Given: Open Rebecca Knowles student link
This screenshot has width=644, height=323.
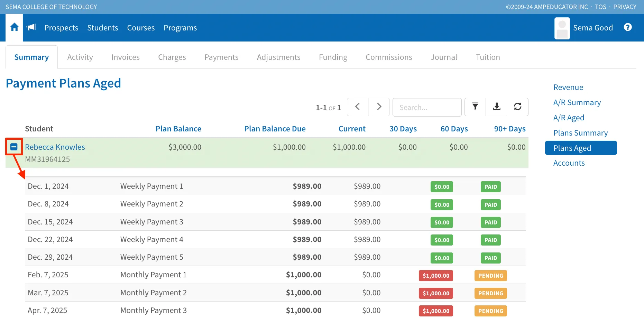Looking at the screenshot, I should [55, 147].
